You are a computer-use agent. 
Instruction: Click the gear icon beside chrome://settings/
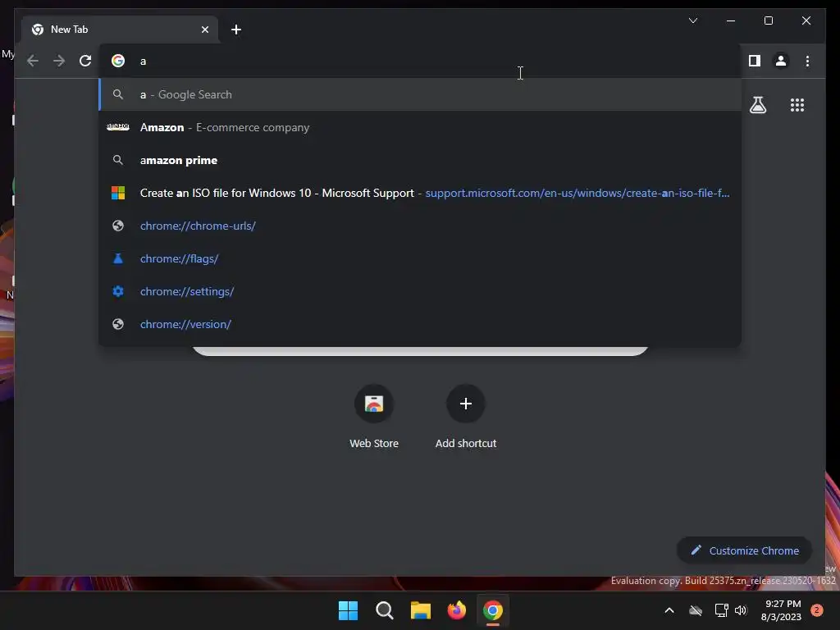(118, 291)
